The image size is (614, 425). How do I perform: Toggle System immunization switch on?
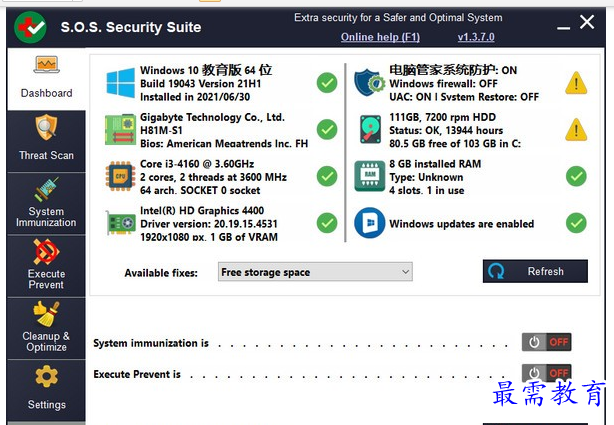[x=547, y=342]
